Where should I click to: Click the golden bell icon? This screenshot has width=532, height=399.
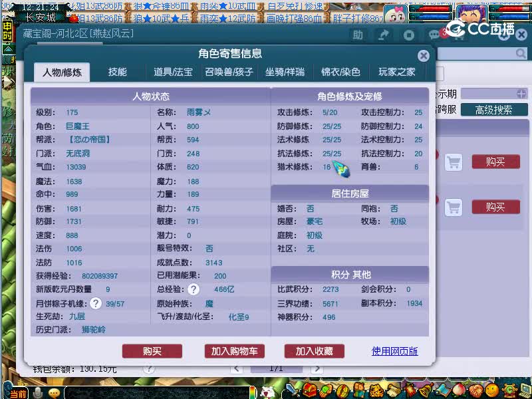coord(427,390)
